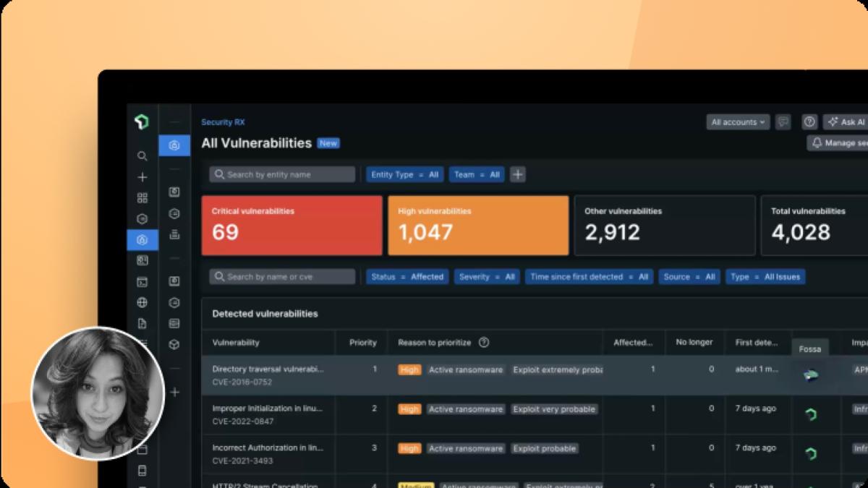Select the active icon atop secondary sidebar
This screenshot has width=868, height=488.
coord(174,145)
